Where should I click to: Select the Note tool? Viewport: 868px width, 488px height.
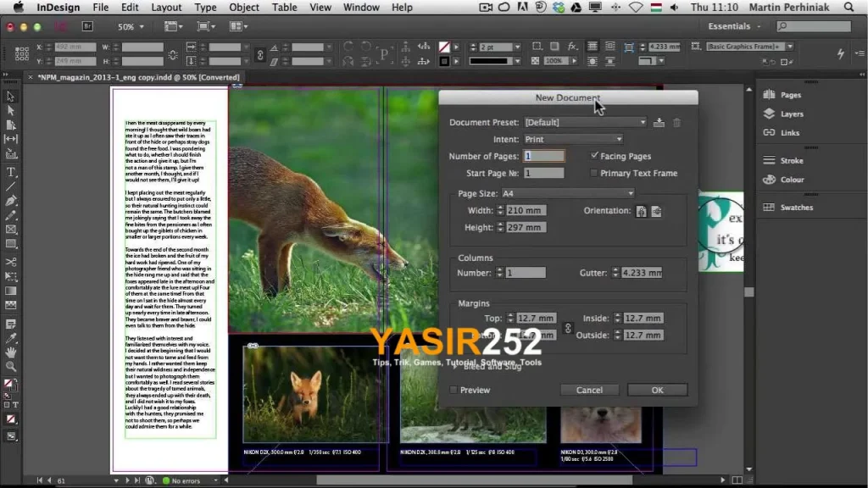(x=10, y=324)
